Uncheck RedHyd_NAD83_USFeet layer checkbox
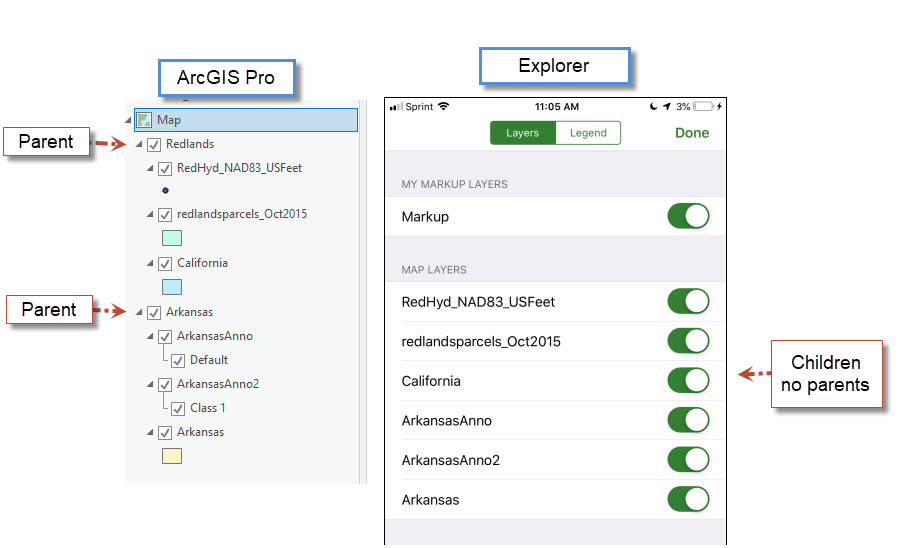This screenshot has width=905, height=548. tap(165, 169)
